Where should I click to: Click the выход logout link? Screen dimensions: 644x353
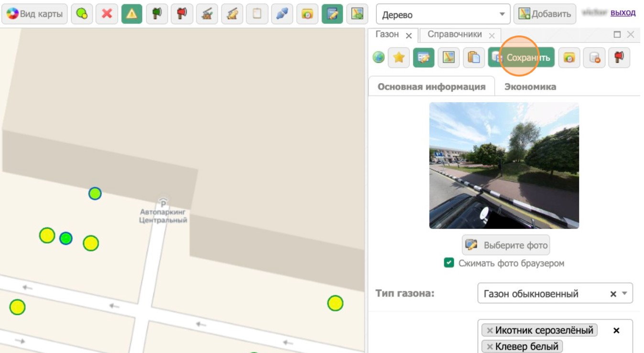tap(623, 13)
